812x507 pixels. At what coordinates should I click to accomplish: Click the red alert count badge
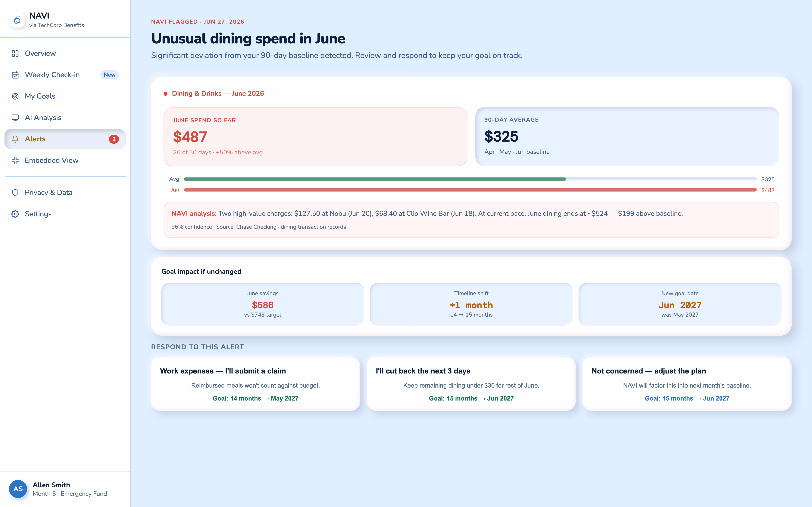point(114,139)
